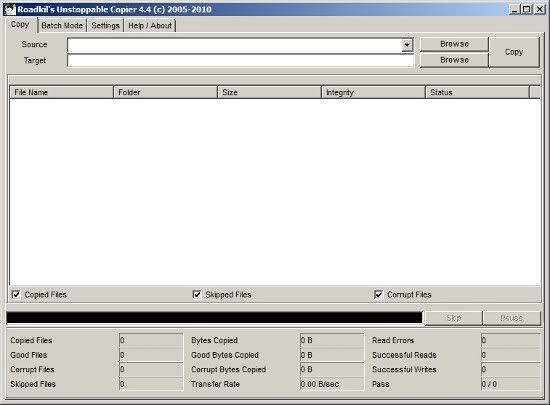Click the Corrupt Files count value field
Viewport: 550px width, 405px height.
pyautogui.click(x=151, y=369)
